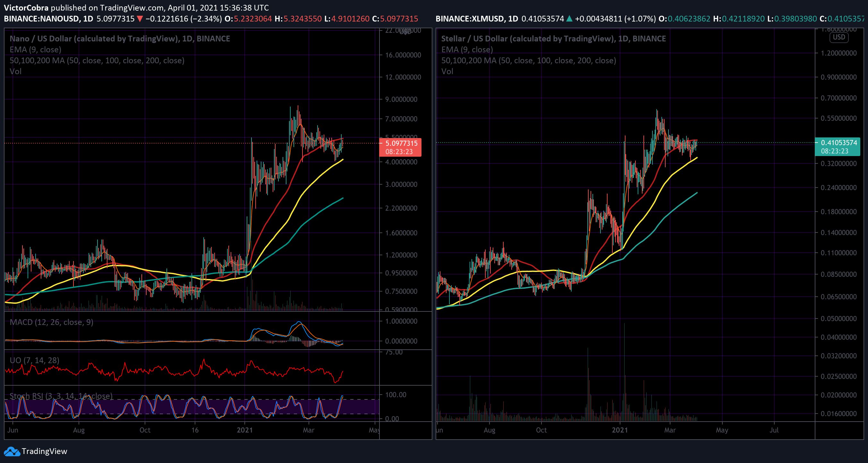
Task: Open the VictorCobra author name
Action: click(26, 8)
